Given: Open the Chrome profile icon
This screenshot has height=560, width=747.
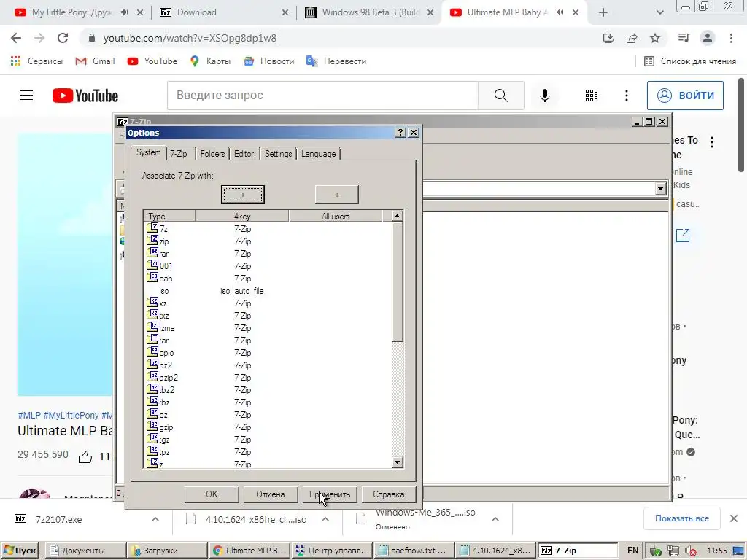Looking at the screenshot, I should pos(708,38).
